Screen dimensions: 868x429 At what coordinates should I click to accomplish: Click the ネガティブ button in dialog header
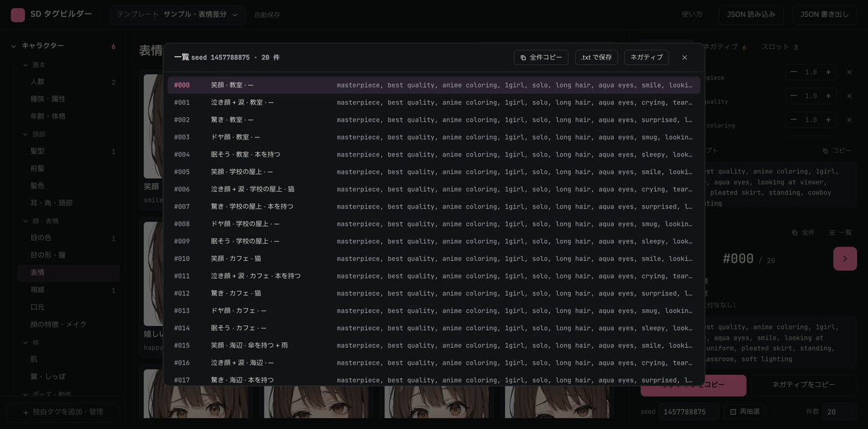(x=646, y=58)
